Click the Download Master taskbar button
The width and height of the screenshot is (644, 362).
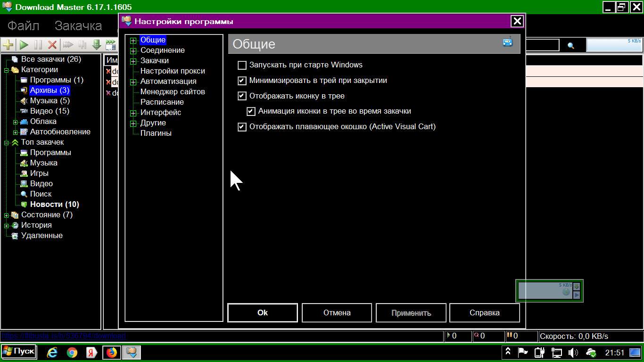[x=131, y=352]
